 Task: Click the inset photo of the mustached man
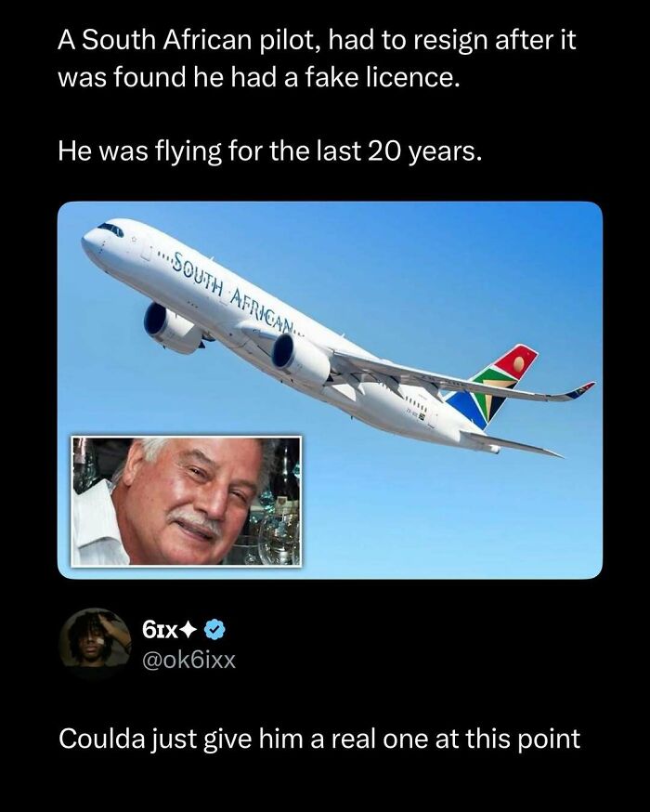tap(187, 501)
